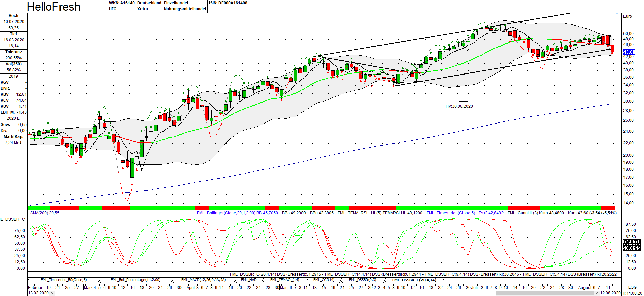
Task: Switch to FML_Timeseries_BS(Close,5) tab
Action: coord(64,280)
